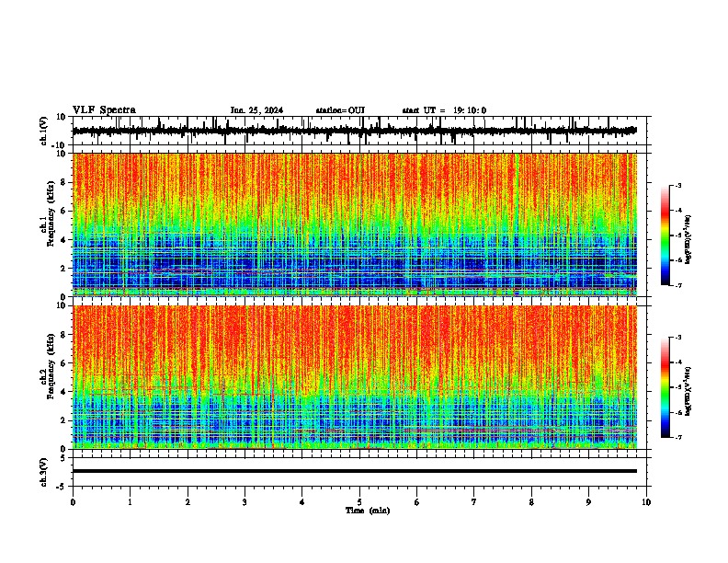Click the ch.1 color bar log(PSD) label
The height and width of the screenshot is (563, 728).
688,239
